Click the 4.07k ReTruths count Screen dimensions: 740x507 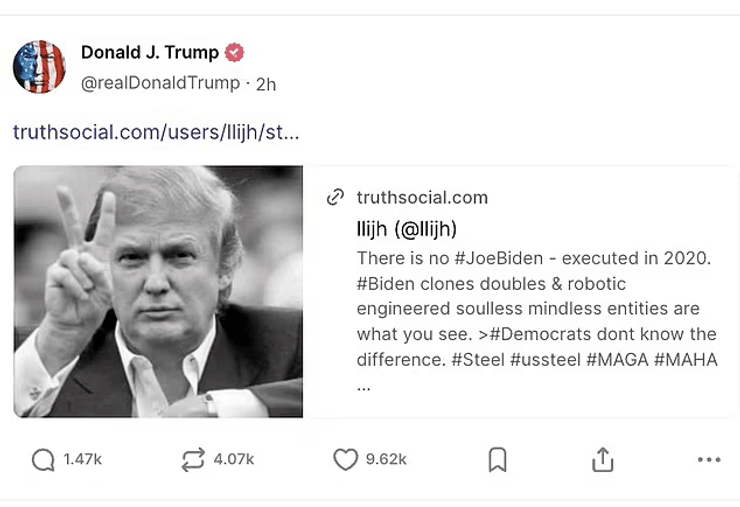(x=234, y=459)
